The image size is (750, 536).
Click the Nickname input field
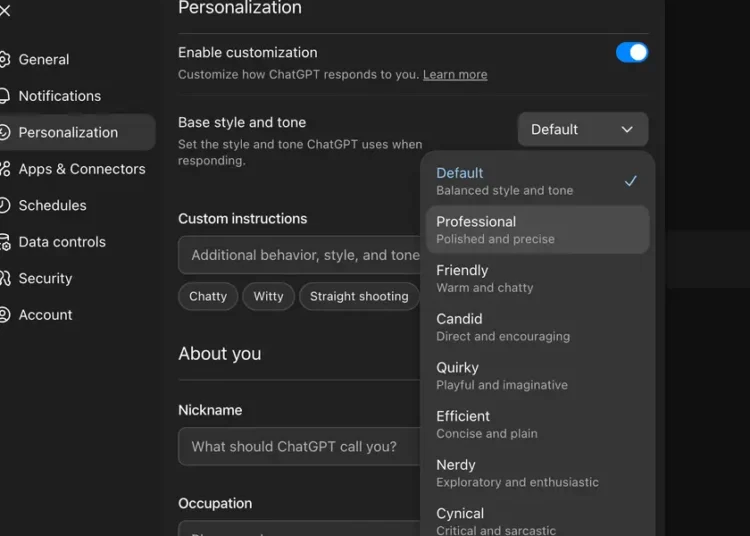[x=299, y=447]
